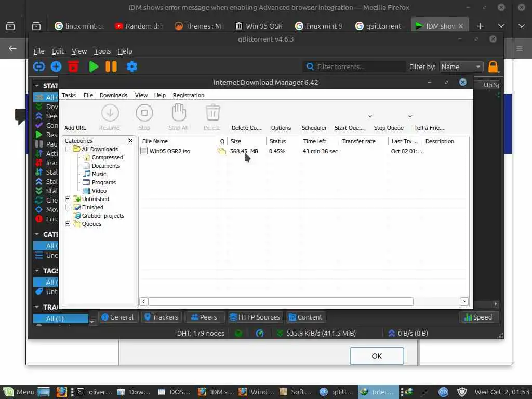Switch to qBittorrent General tab
This screenshot has width=532, height=399.
118,317
